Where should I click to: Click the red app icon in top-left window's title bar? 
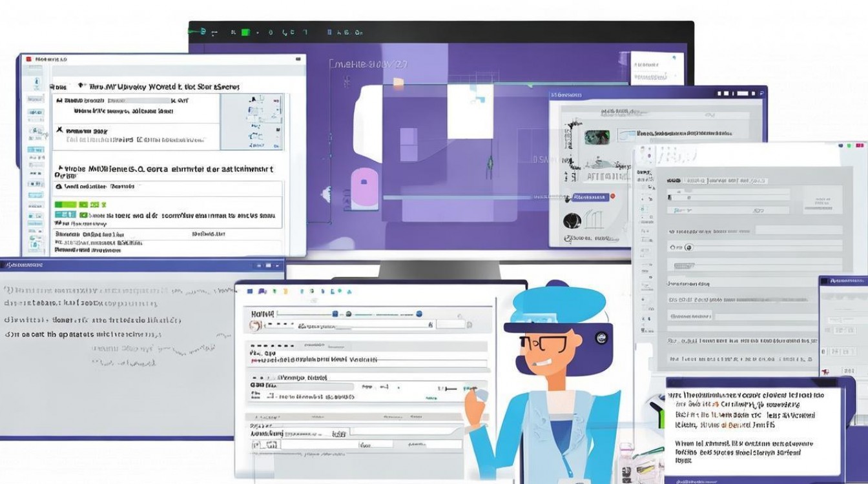pos(28,59)
